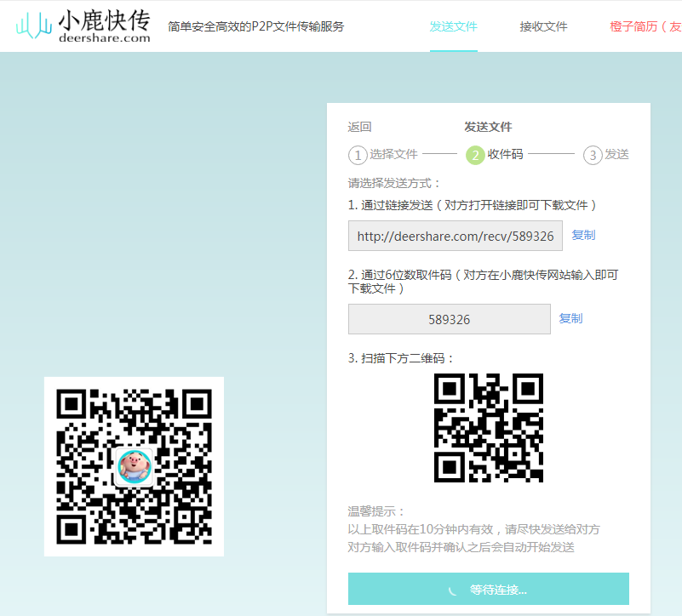Viewport: 682px width, 616px height.
Task: Click the 以上取件码在10分钟内有效 notice line
Action: (473, 529)
